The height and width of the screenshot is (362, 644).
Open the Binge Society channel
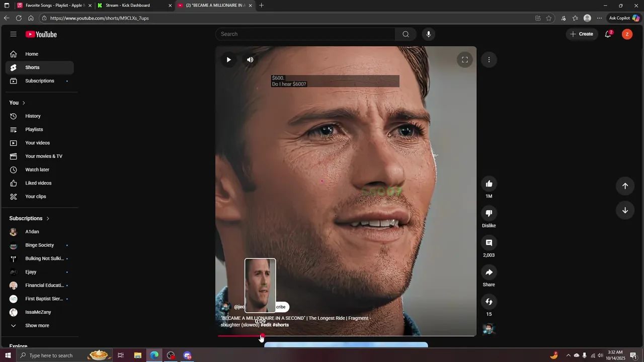click(40, 245)
